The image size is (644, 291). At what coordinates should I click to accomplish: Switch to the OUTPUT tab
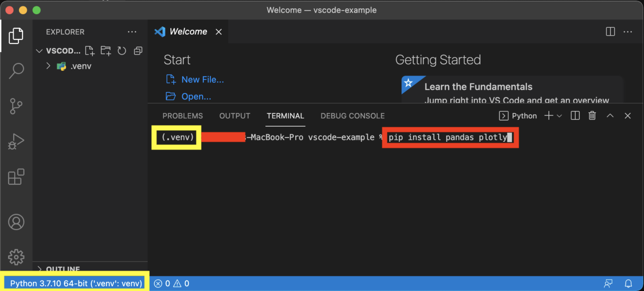[x=234, y=116]
